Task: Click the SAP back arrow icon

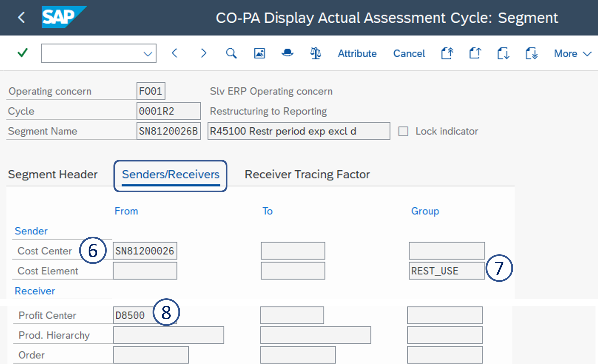Action: coord(22,18)
